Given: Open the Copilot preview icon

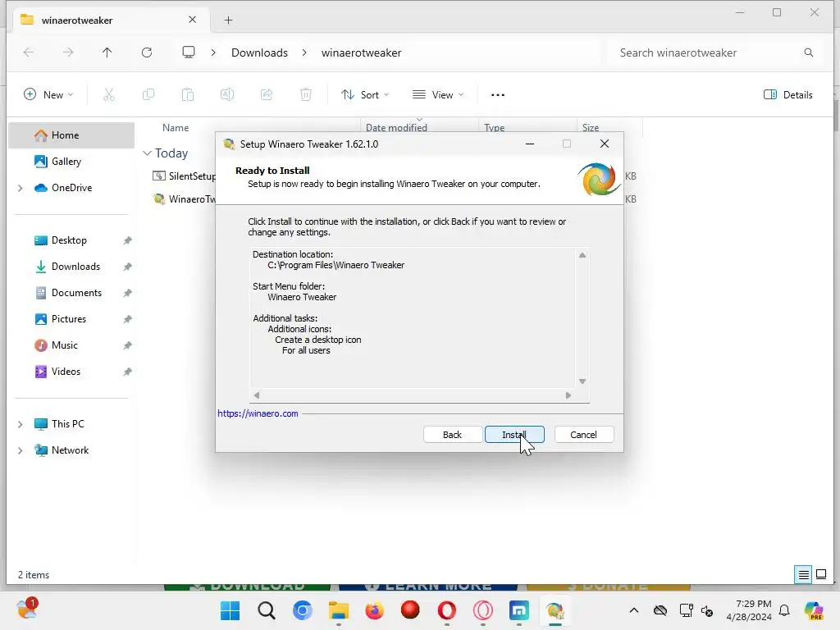Looking at the screenshot, I should (x=813, y=610).
